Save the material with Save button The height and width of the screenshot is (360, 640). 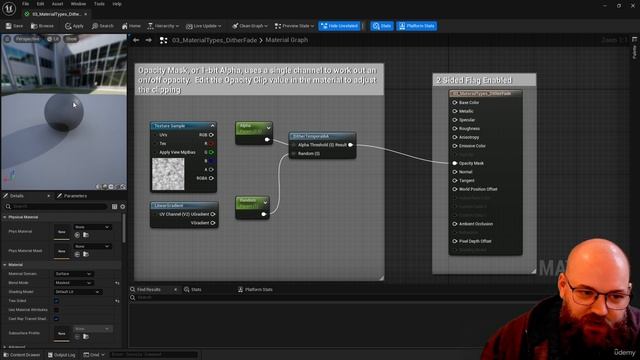coord(14,26)
